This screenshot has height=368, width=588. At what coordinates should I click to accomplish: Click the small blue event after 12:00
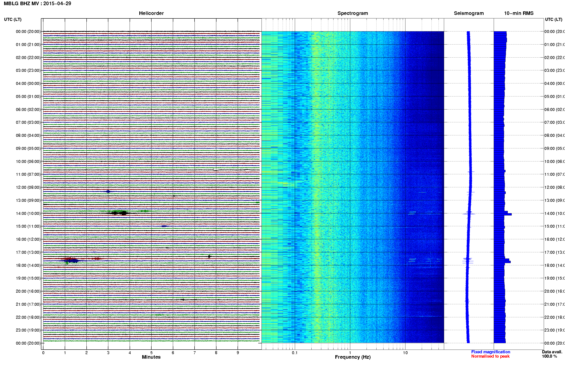coord(108,191)
